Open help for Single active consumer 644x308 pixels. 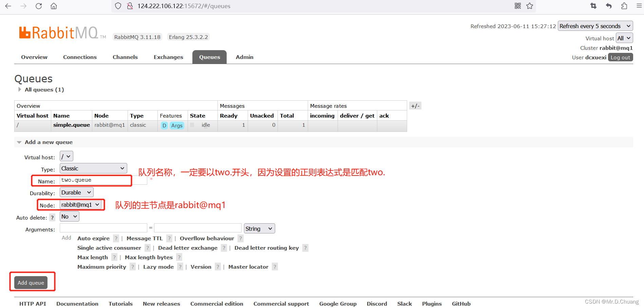click(148, 248)
